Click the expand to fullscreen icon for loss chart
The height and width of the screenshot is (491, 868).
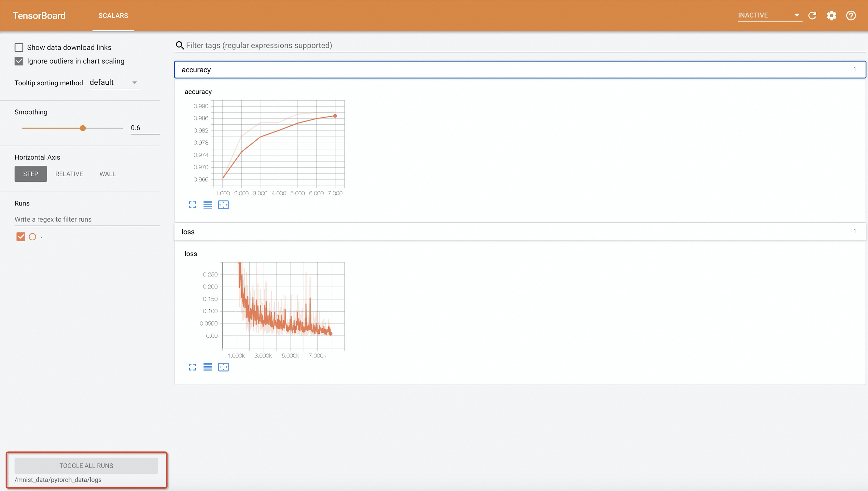click(192, 367)
